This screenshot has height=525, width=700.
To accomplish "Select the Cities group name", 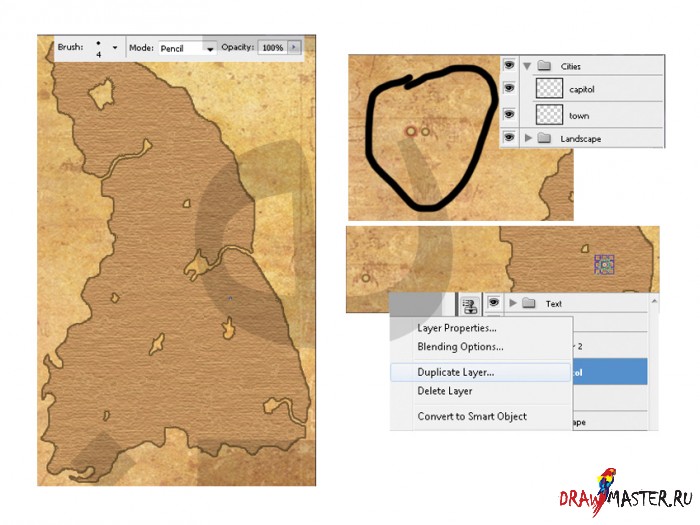I will [x=571, y=67].
